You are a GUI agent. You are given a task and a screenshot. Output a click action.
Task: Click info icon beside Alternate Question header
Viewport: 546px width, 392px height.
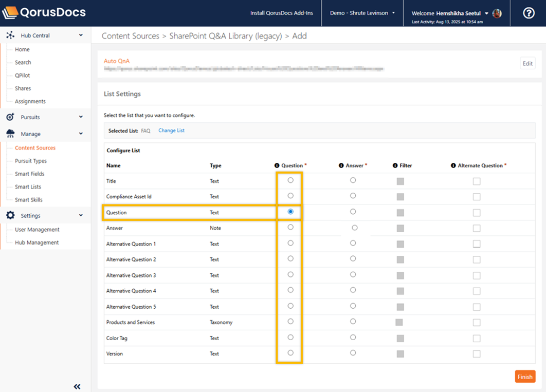[453, 165]
